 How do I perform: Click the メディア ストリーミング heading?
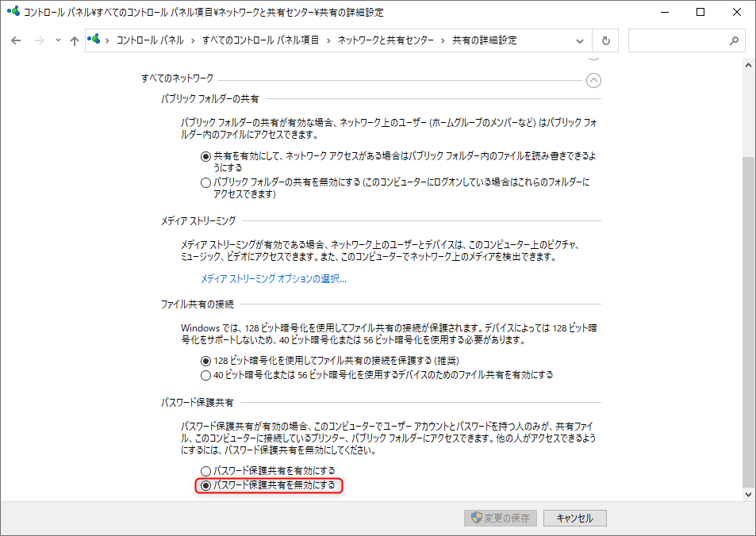[x=198, y=220]
